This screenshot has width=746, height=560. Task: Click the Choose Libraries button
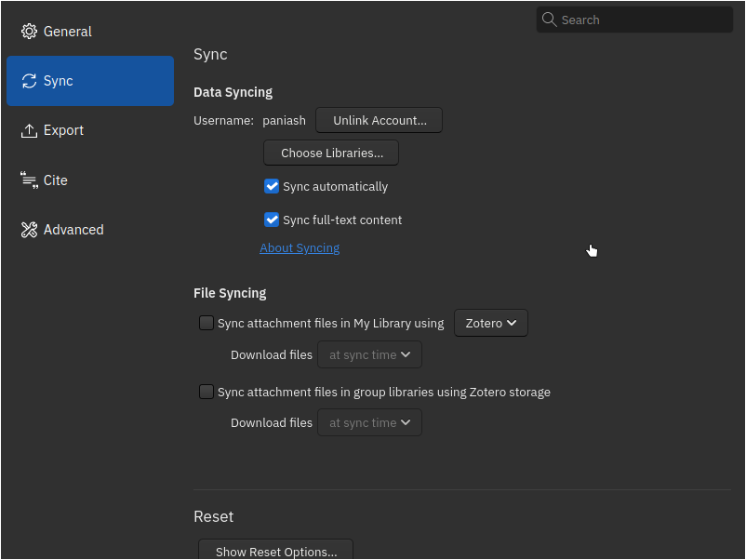click(x=331, y=153)
